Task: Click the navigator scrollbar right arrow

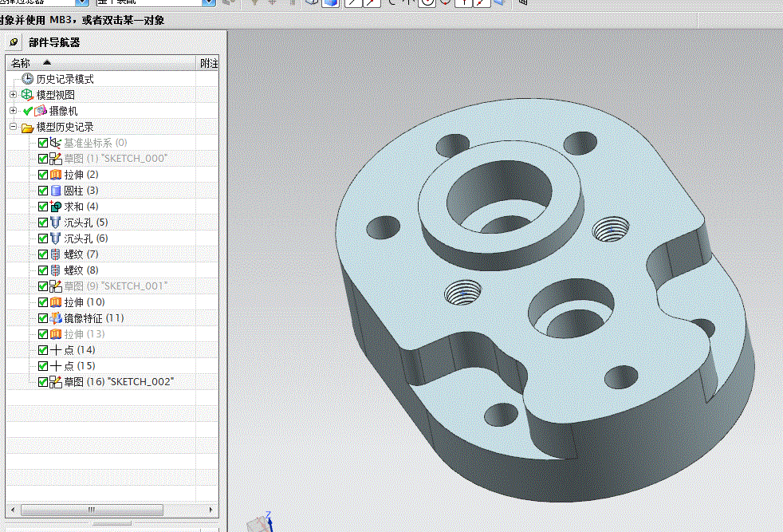Action: click(211, 510)
